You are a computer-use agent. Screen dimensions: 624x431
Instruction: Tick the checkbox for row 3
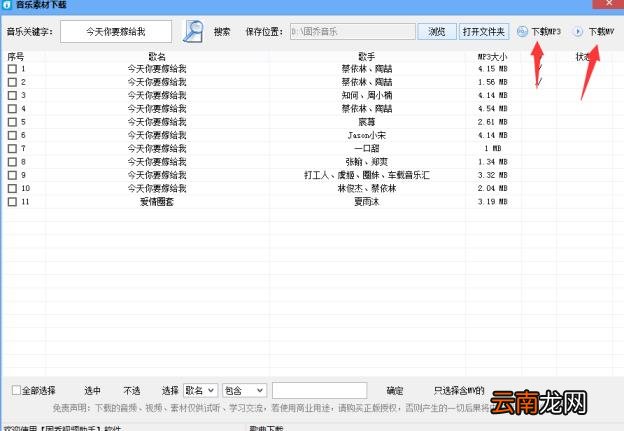pyautogui.click(x=12, y=96)
